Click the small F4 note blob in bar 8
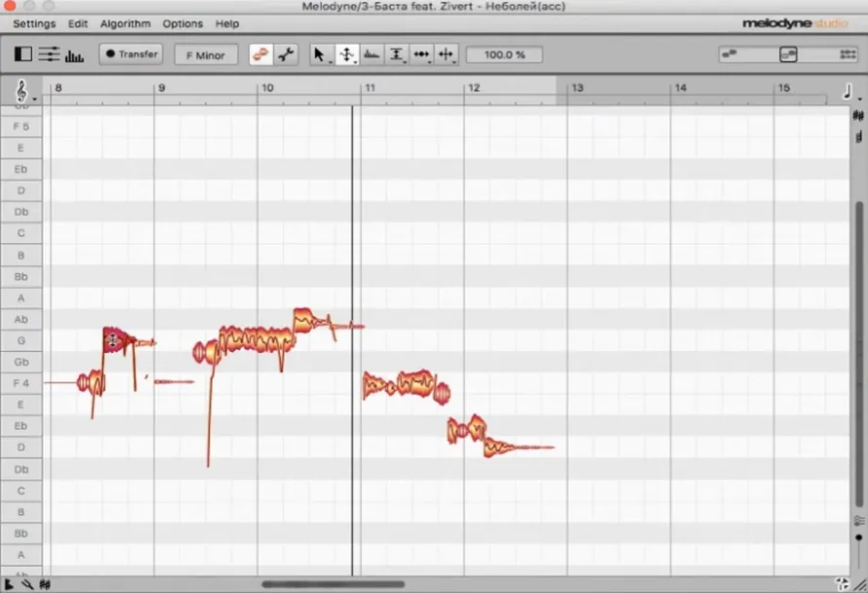Image resolution: width=868 pixels, height=593 pixels. tap(92, 382)
